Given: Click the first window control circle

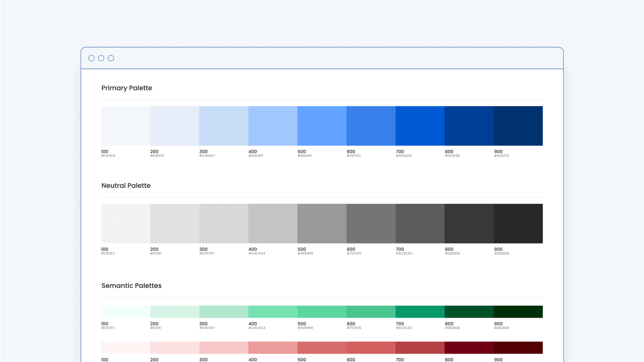Looking at the screenshot, I should tap(91, 58).
